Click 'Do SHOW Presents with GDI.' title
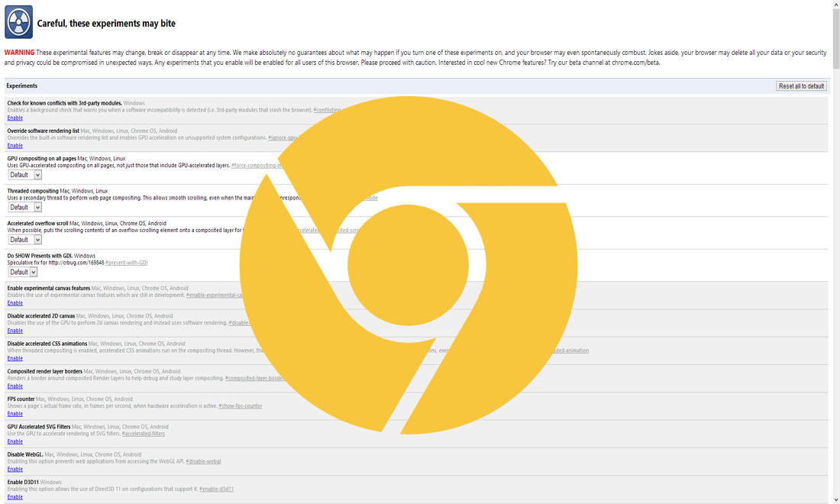840x504 pixels. click(40, 256)
